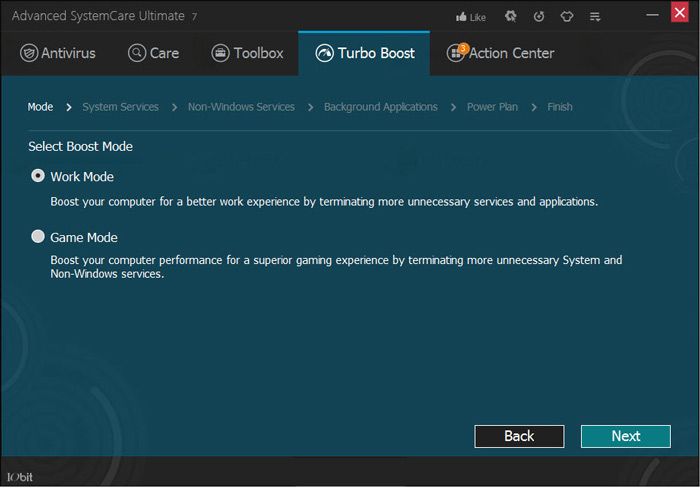Viewport: 700px width, 487px height.
Task: Select Work Mode radio button
Action: pos(38,176)
